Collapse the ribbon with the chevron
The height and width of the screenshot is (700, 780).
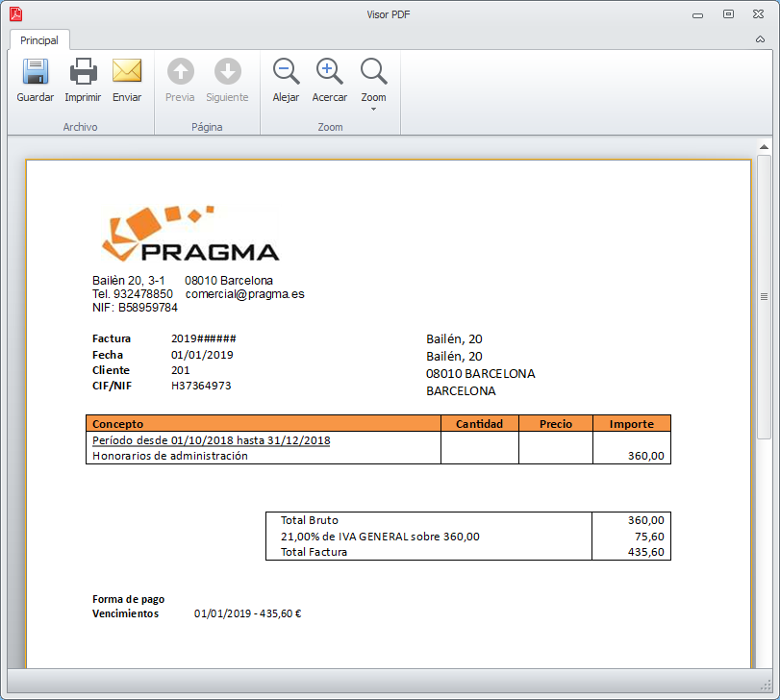[760, 39]
